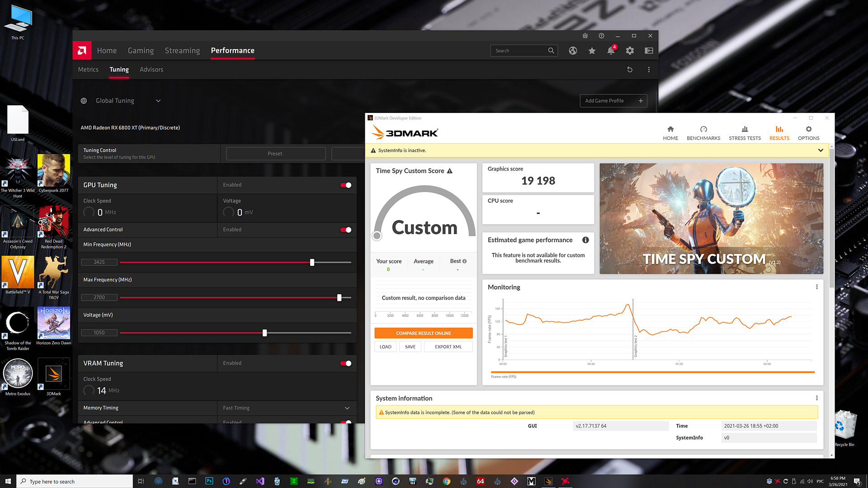Viewport: 868px width, 488px height.
Task: Reset tuning with the undo arrow icon
Action: (x=630, y=70)
